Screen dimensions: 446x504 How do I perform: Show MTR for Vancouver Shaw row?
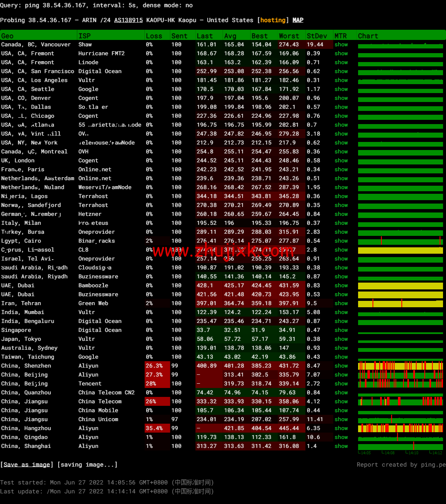click(x=341, y=45)
